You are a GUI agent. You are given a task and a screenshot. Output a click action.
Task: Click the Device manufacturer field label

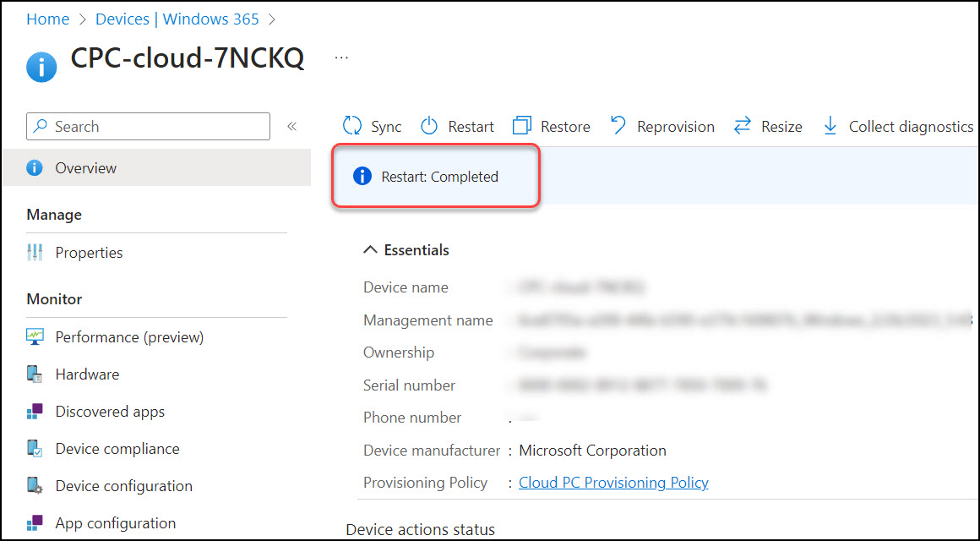[432, 451]
